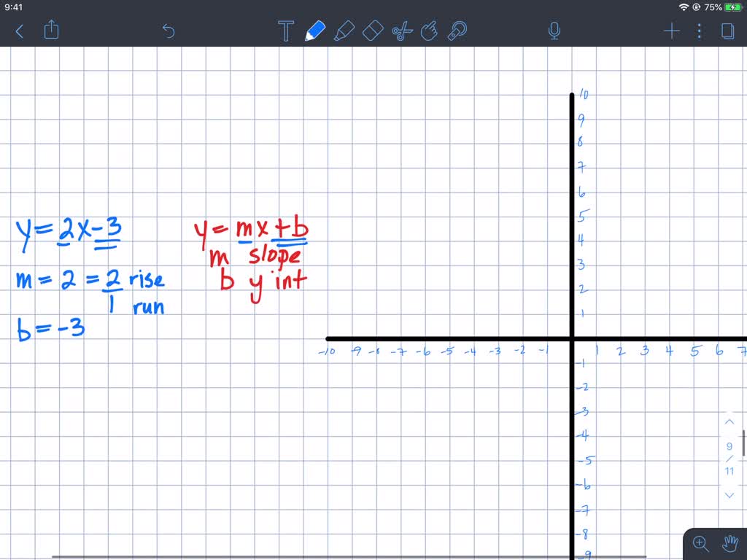Tap the page indicator showing 9 of 11
Screen dimensions: 747x560
click(x=729, y=455)
